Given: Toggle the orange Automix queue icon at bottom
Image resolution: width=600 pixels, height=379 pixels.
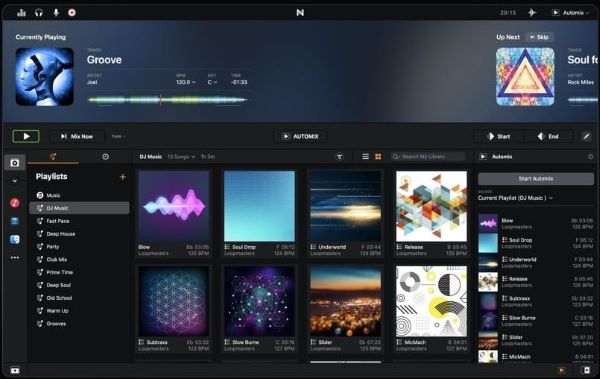Looking at the screenshot, I should tap(561, 370).
